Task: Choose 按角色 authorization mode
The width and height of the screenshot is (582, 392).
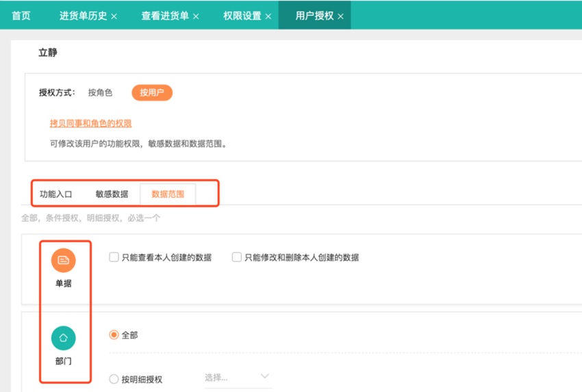Action: (x=100, y=92)
